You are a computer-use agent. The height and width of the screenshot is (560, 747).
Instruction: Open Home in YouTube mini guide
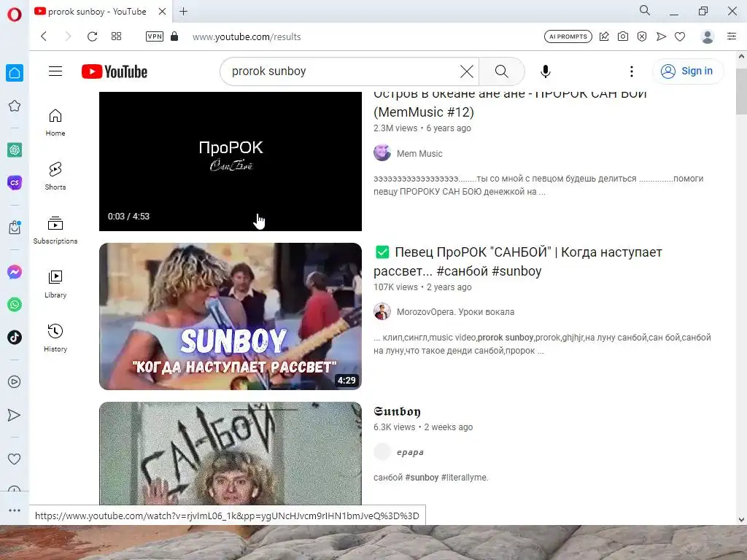click(55, 122)
